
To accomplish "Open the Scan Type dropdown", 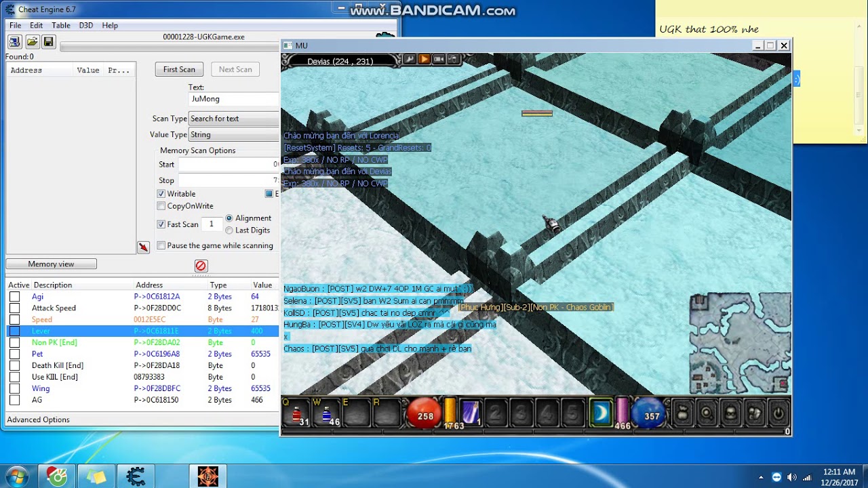I will point(234,119).
